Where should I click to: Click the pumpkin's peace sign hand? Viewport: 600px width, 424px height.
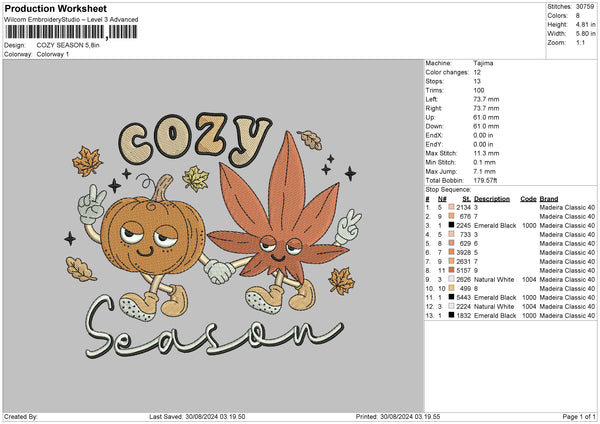click(92, 200)
